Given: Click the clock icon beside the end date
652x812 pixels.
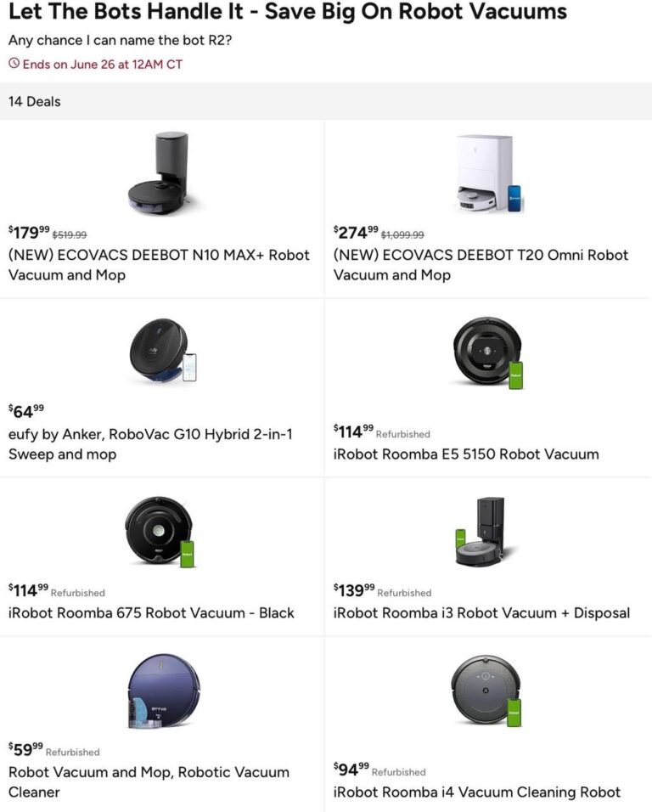Looking at the screenshot, I should [x=14, y=65].
